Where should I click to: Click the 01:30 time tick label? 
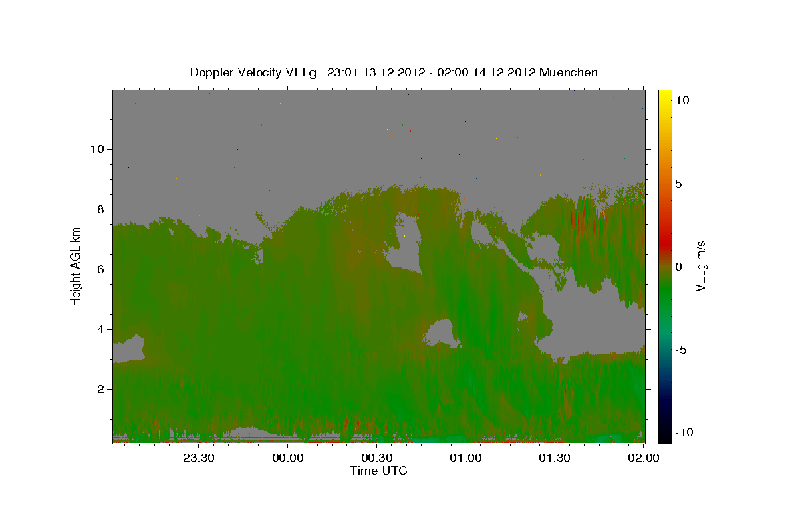click(554, 458)
